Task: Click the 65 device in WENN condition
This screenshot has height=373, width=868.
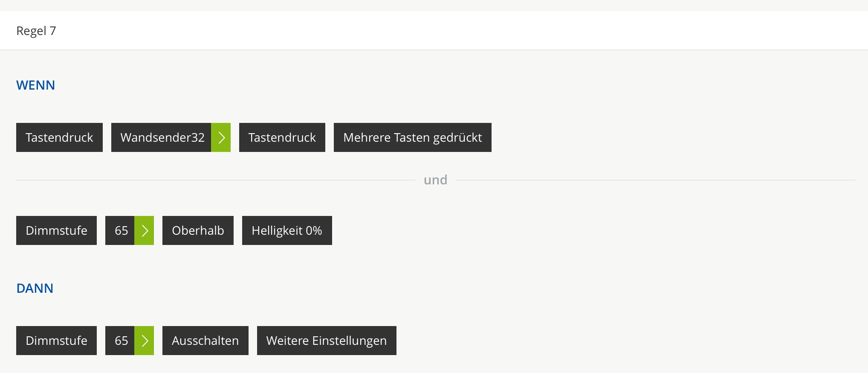Action: point(121,230)
